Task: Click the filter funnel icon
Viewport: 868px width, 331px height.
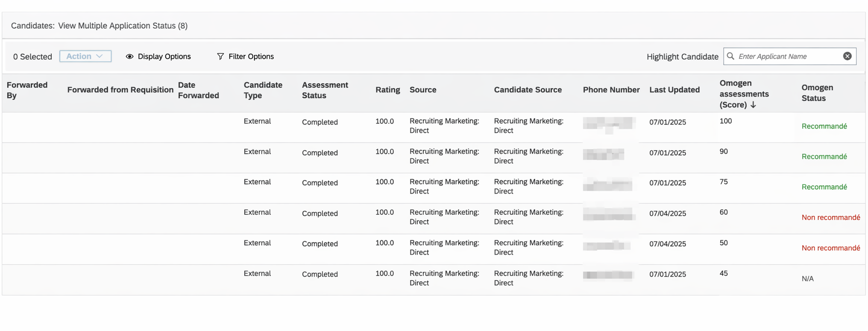Action: pos(220,56)
